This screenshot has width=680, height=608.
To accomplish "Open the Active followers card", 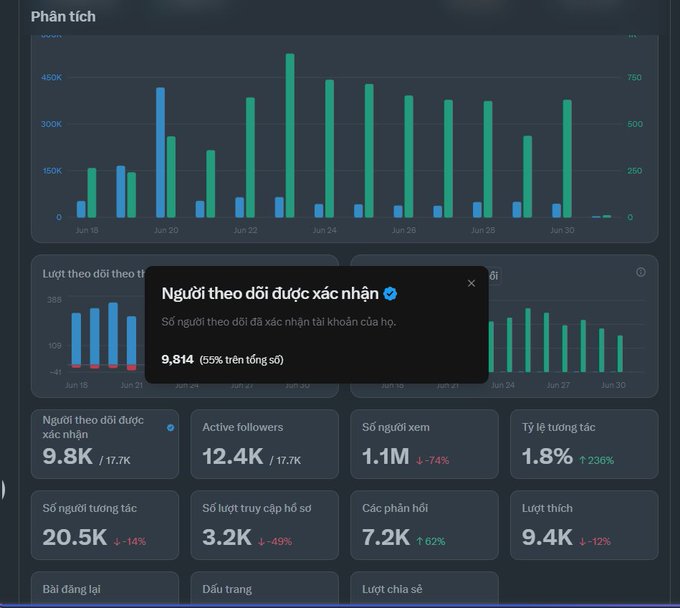I will click(x=265, y=444).
